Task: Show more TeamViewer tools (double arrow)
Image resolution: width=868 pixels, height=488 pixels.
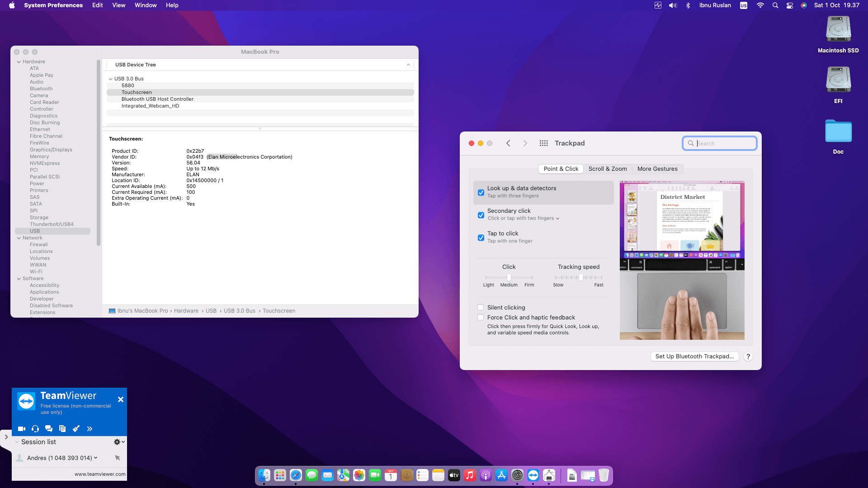Action: click(x=90, y=429)
